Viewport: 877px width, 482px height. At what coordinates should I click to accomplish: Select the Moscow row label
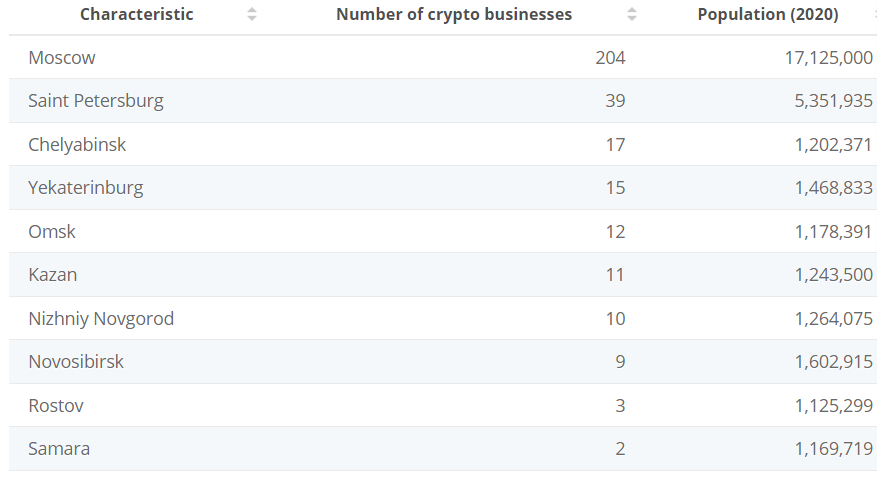click(x=62, y=58)
